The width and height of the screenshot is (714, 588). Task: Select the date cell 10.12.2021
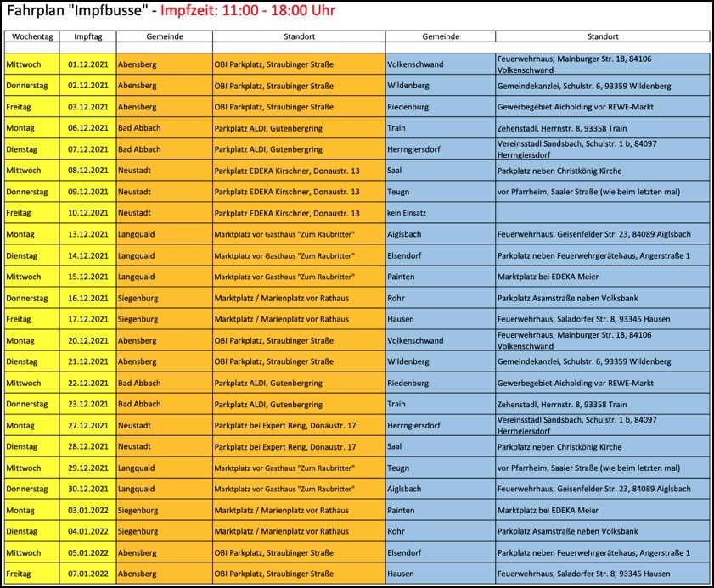click(87, 213)
